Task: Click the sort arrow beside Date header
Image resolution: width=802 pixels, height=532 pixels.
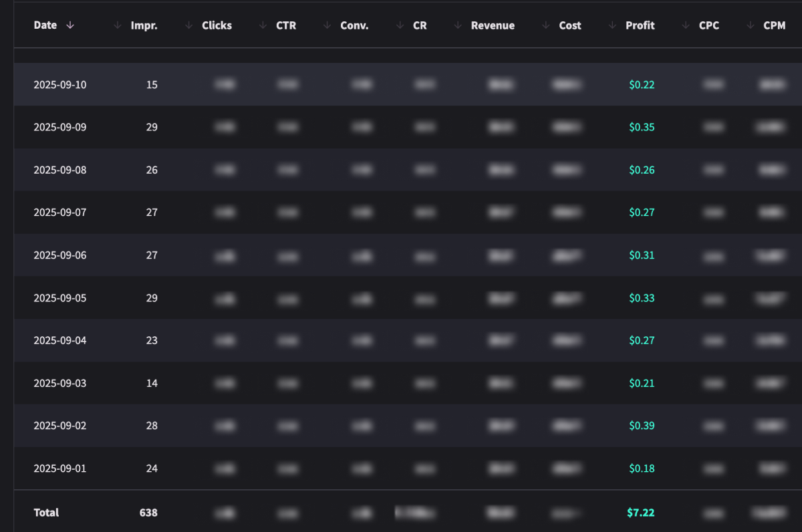Action: (70, 25)
